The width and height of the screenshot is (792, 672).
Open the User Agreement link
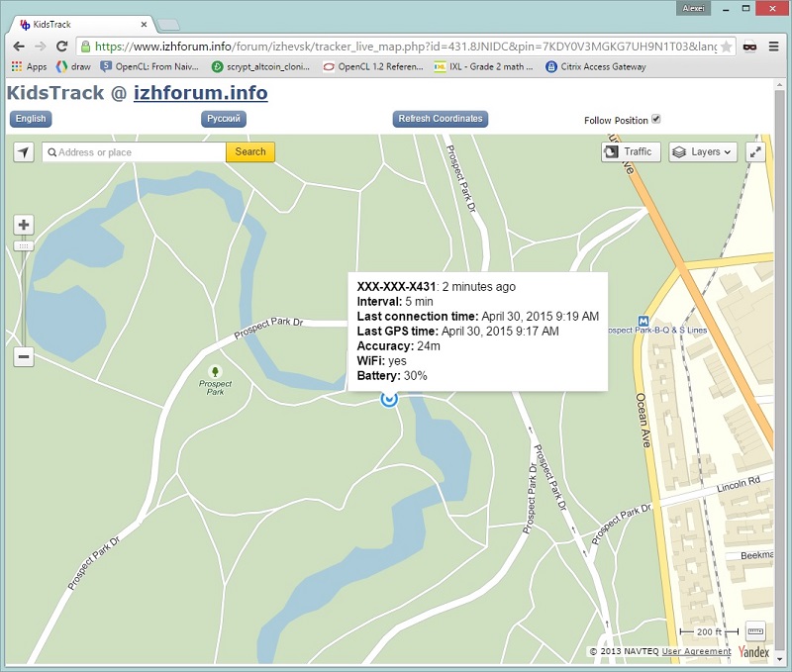697,651
